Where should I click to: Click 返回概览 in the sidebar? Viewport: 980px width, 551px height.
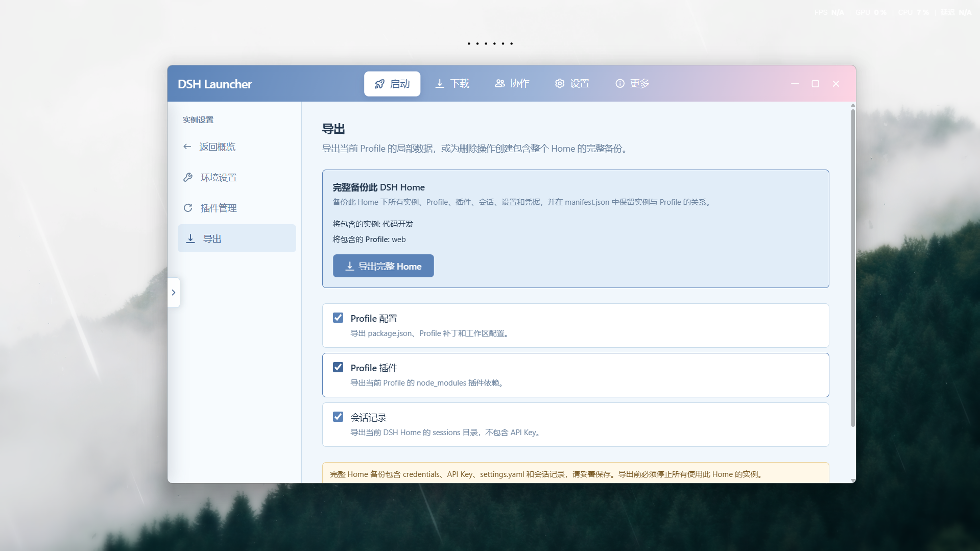coord(237,147)
